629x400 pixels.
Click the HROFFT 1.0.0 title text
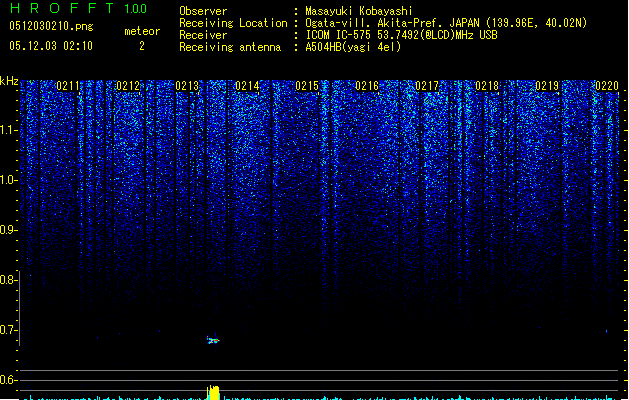click(x=79, y=8)
